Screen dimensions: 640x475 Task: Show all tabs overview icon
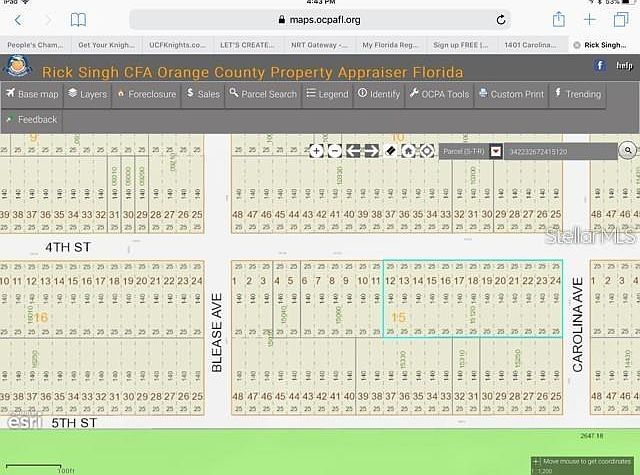[x=620, y=19]
